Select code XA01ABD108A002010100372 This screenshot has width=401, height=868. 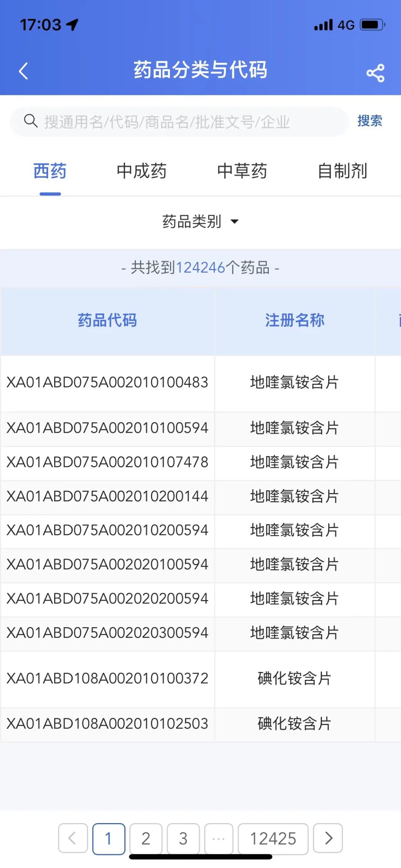click(x=107, y=678)
